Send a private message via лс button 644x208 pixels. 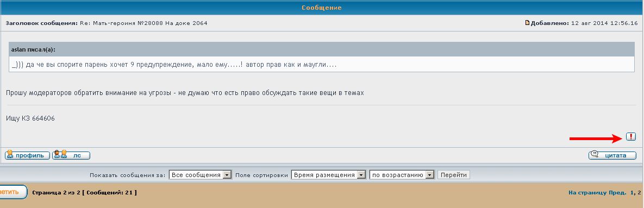point(71,155)
